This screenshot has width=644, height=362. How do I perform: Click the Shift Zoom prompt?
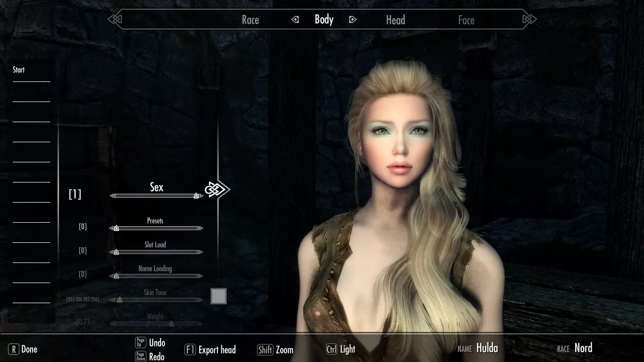tap(275, 350)
